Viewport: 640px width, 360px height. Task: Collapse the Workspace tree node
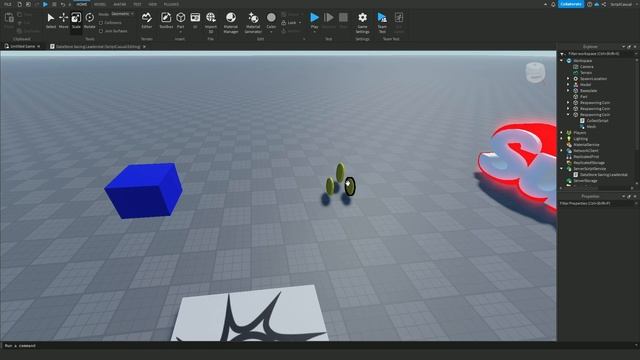562,60
